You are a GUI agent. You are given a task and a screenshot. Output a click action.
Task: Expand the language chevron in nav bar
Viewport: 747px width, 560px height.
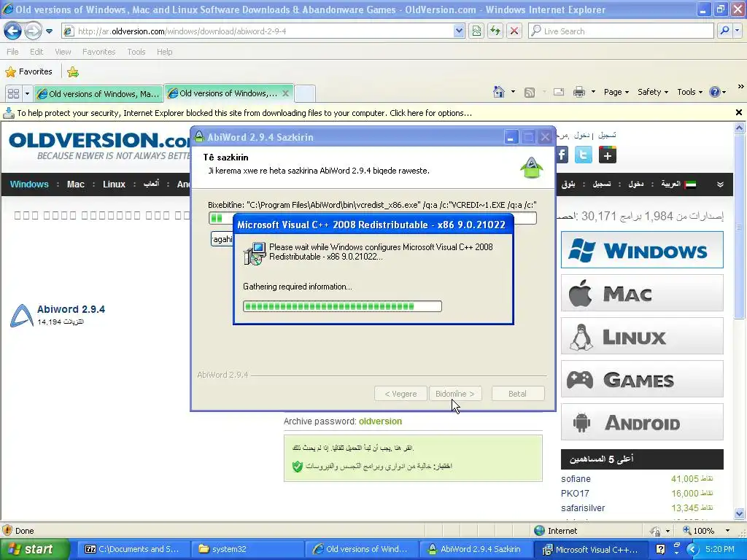[720, 184]
